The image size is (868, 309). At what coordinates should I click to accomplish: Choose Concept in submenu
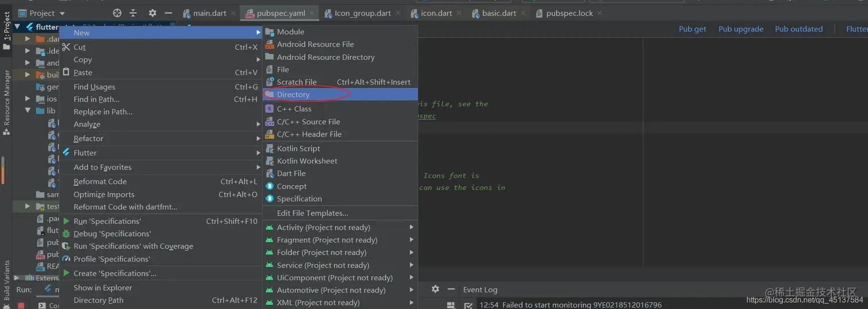(340, 186)
